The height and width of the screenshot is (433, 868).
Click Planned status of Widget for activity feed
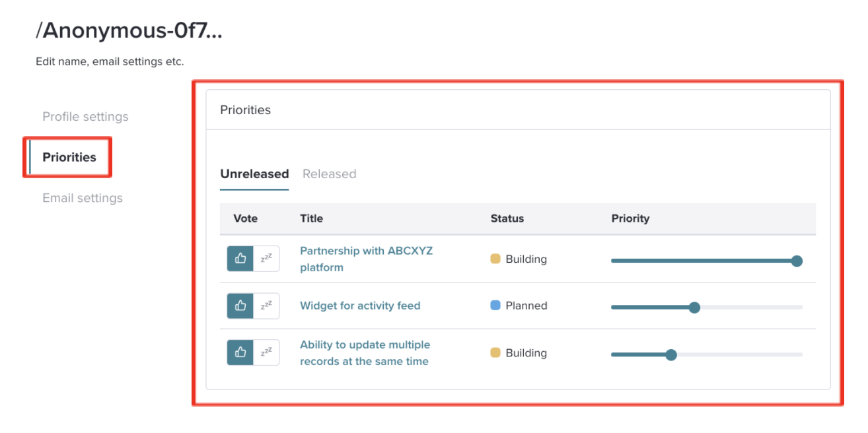point(519,306)
